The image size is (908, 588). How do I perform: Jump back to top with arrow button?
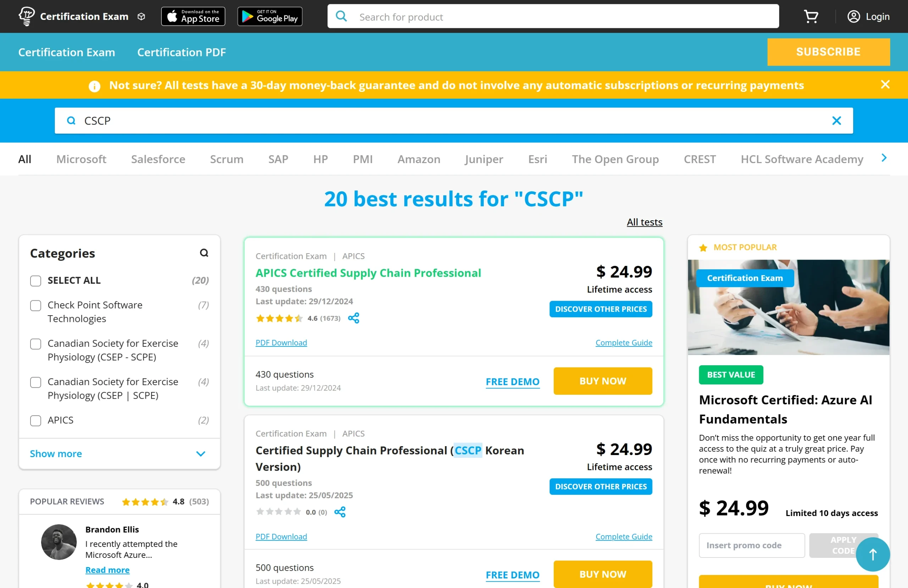[873, 554]
